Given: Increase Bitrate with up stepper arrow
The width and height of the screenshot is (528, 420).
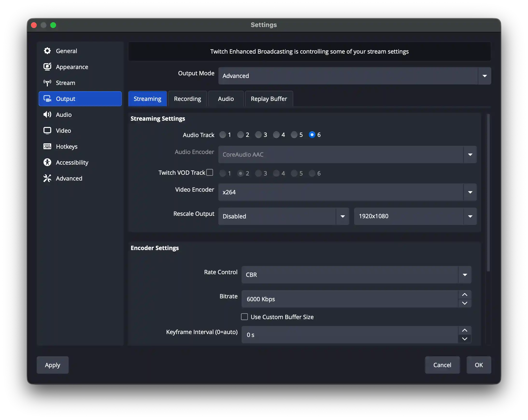Looking at the screenshot, I should [x=464, y=295].
